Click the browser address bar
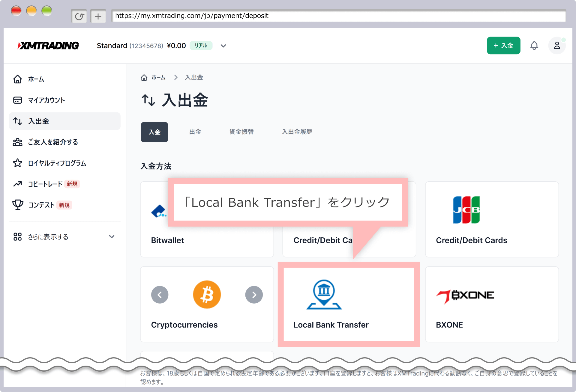576x392 pixels. [x=338, y=16]
